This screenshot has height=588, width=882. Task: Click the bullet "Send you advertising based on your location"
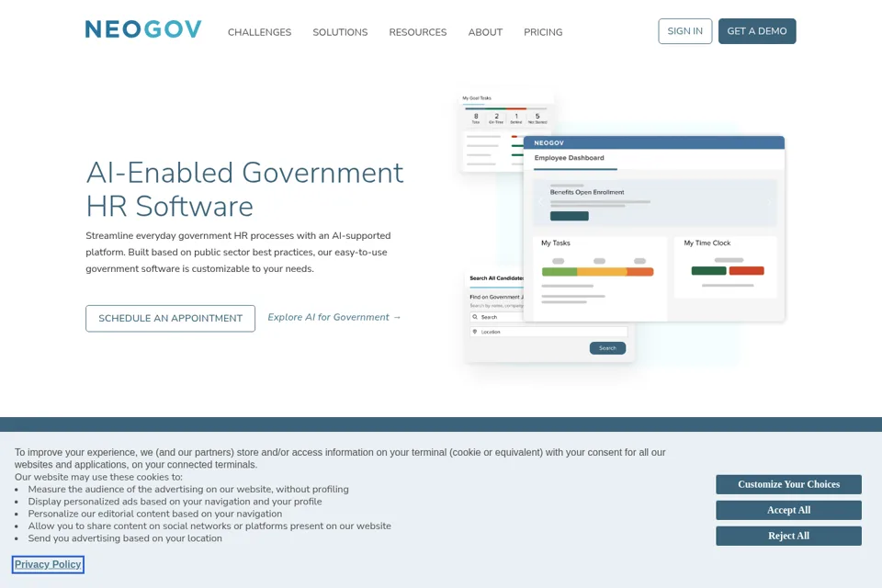pos(125,538)
